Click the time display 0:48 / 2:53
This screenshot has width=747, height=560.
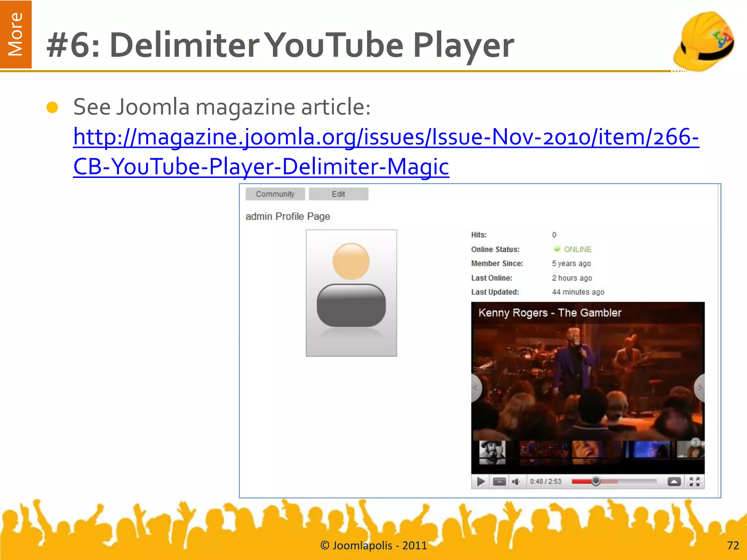[546, 482]
